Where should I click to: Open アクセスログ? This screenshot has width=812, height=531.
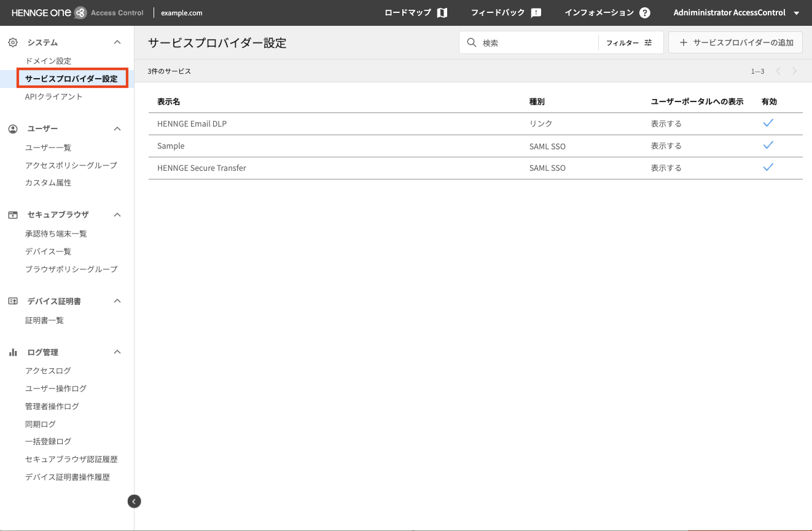[48, 371]
